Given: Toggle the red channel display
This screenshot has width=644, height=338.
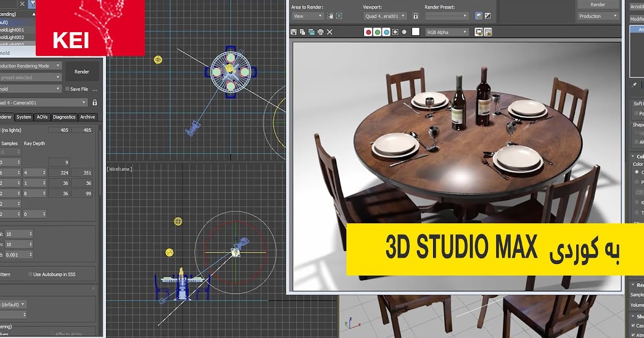Looking at the screenshot, I should [x=369, y=32].
